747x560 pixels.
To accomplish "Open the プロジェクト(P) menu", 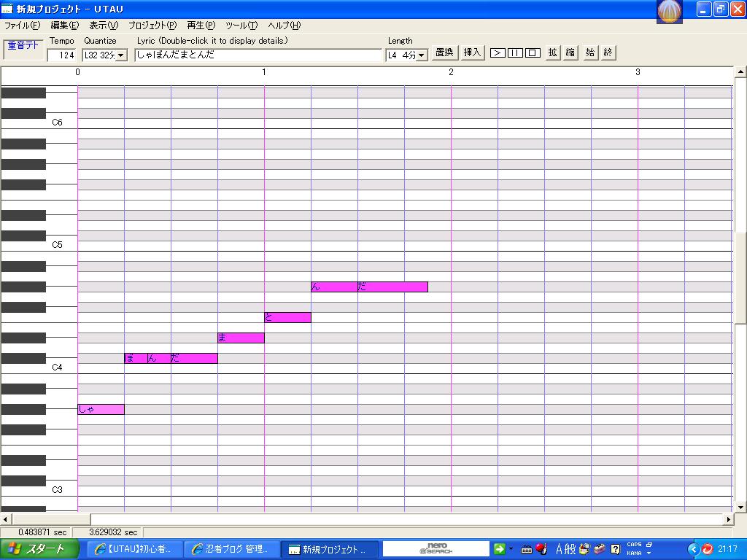I will point(152,26).
